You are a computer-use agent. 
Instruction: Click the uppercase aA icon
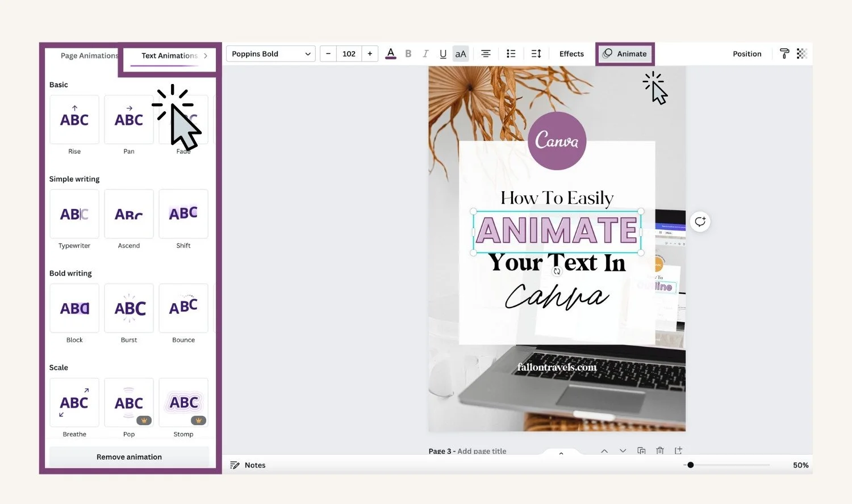click(x=461, y=54)
